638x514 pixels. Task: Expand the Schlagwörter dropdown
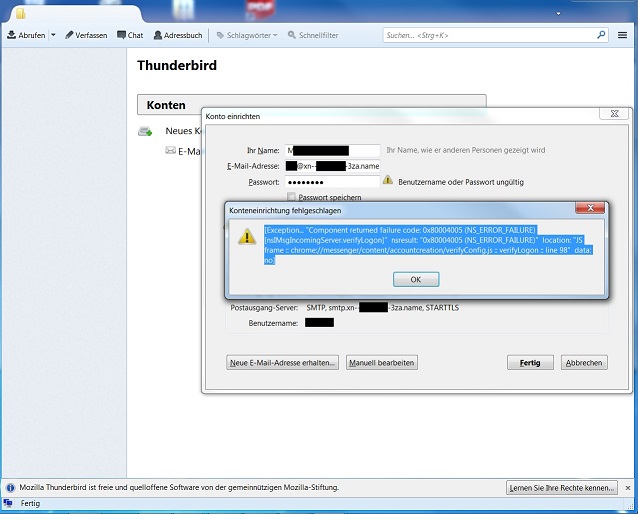247,35
